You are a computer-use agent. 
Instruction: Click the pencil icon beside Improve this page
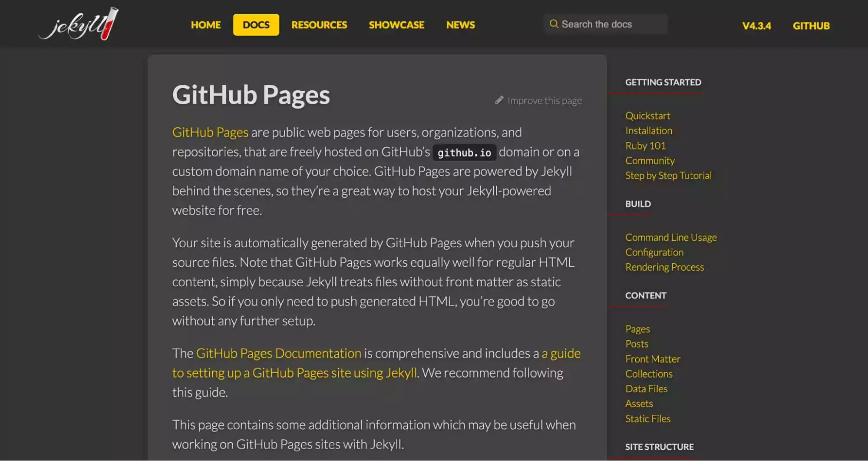point(499,100)
